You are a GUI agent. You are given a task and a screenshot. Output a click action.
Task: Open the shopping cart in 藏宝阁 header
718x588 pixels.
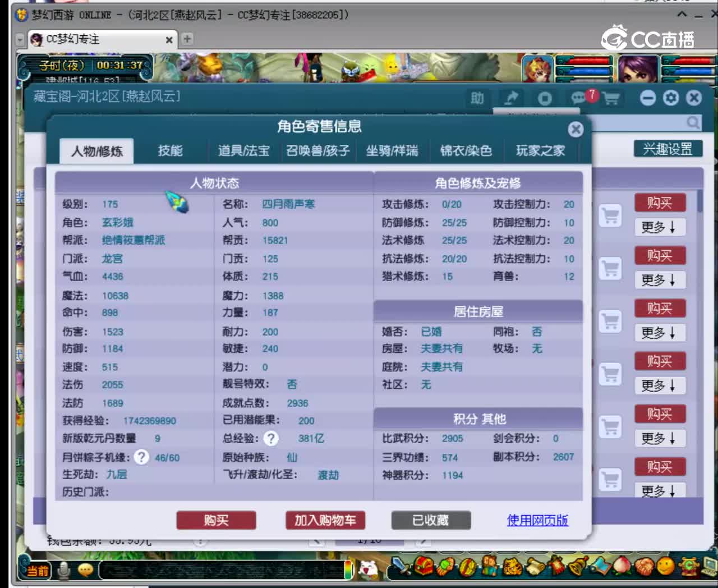(x=611, y=99)
